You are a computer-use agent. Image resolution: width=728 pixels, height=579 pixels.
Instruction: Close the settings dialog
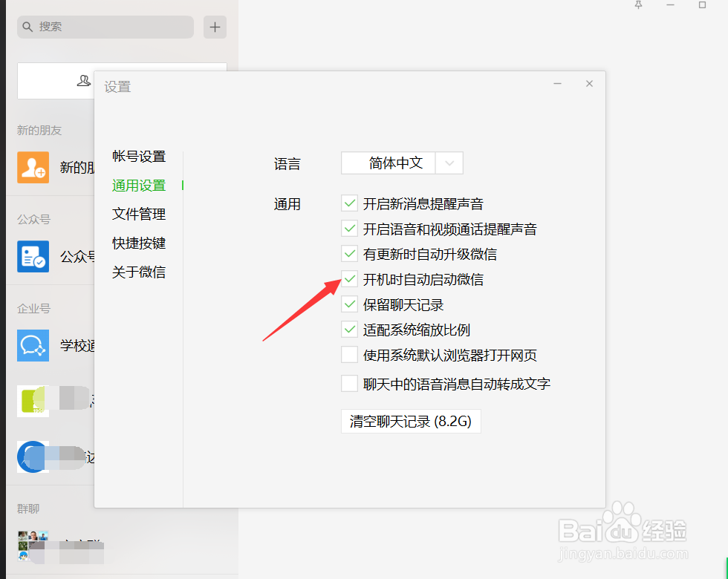(589, 83)
